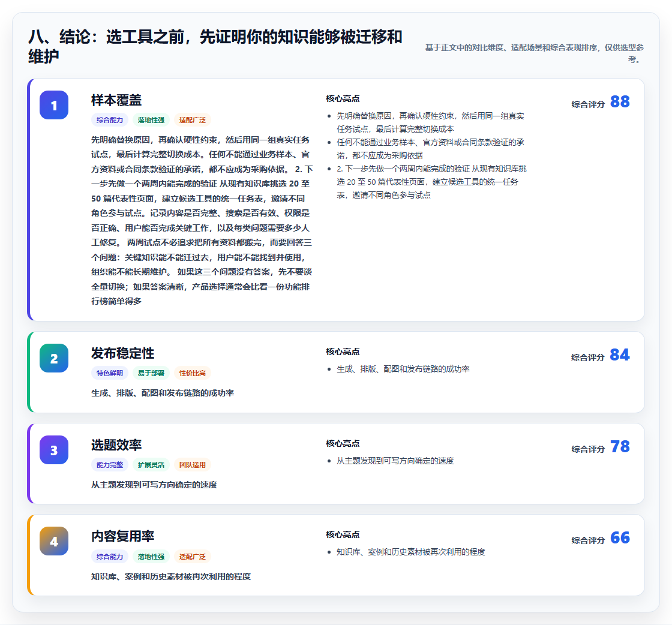
Task: Click 内容复用率 description under its tags
Action: (x=171, y=576)
